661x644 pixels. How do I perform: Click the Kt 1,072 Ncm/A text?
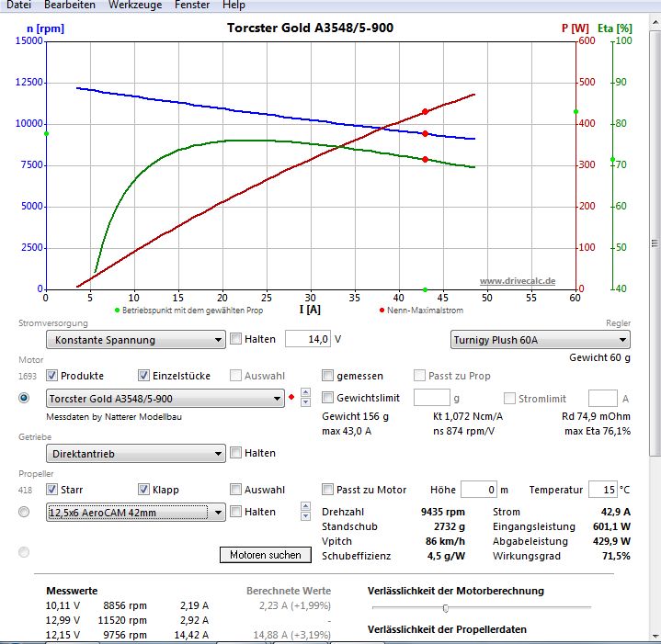[x=468, y=416]
